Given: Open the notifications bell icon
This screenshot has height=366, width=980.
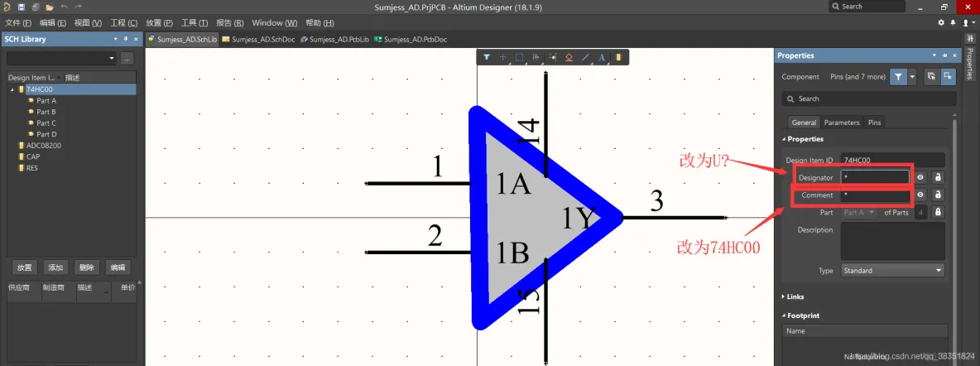Looking at the screenshot, I should pos(954,22).
